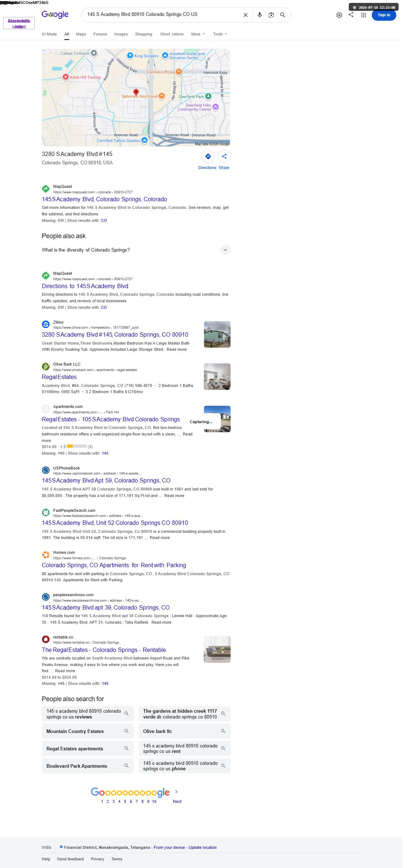
Task: Open '145 S Academy Blvd apt 39' result
Action: (x=106, y=607)
